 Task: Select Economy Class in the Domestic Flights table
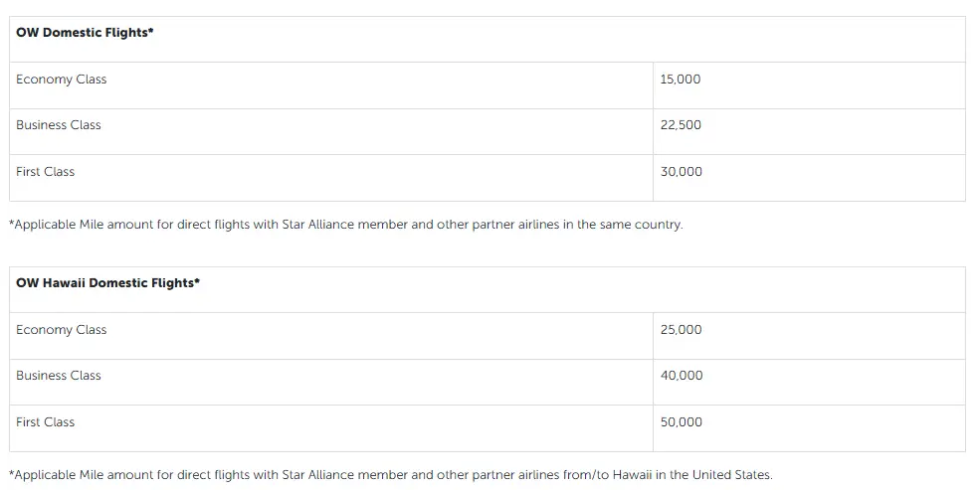pos(61,80)
